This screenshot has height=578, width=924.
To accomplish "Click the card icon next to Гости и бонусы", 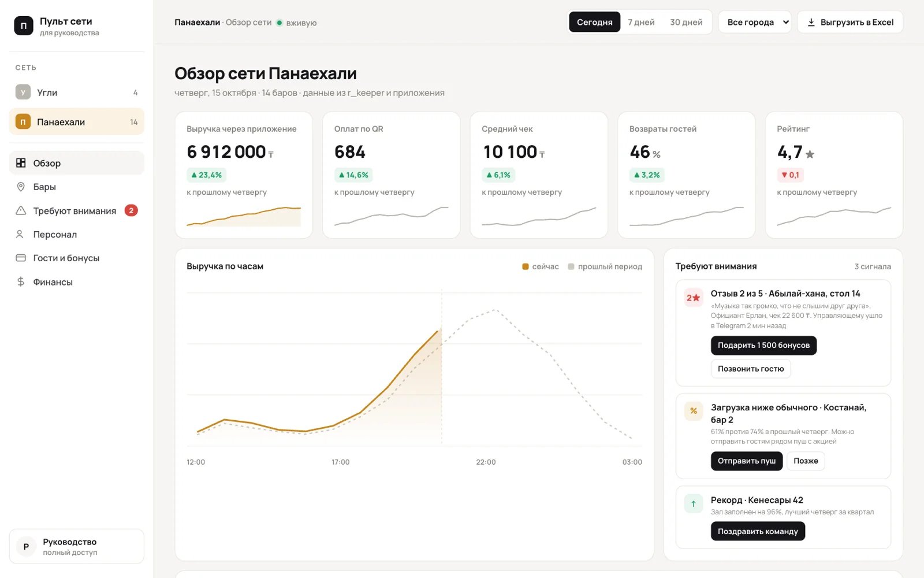I will click(21, 258).
